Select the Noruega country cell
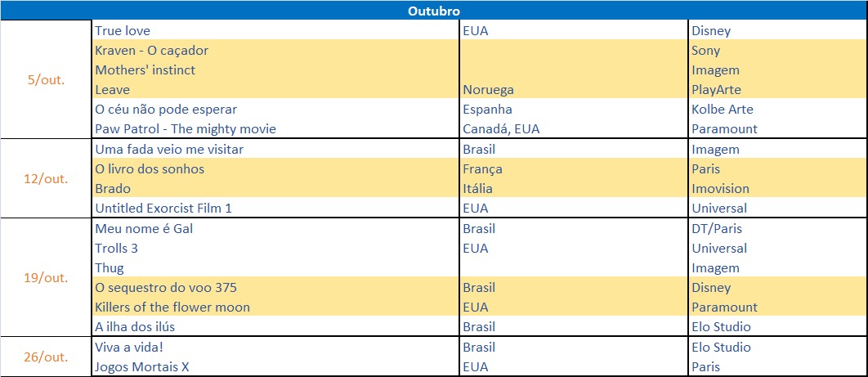 [574, 90]
